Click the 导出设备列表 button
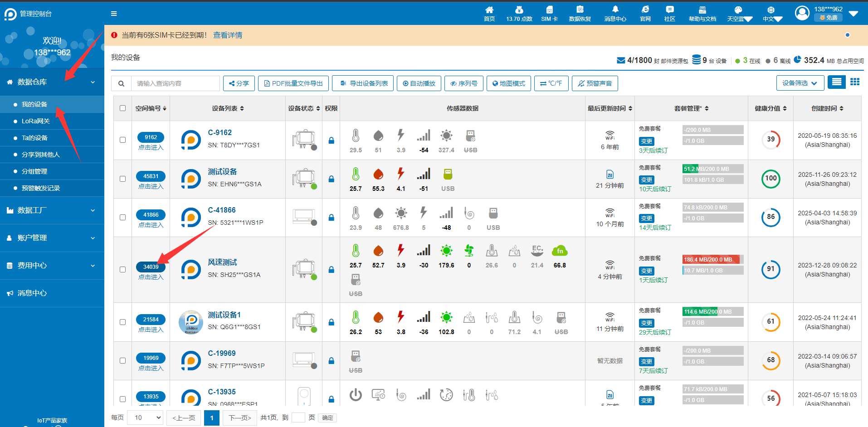 pyautogui.click(x=363, y=83)
